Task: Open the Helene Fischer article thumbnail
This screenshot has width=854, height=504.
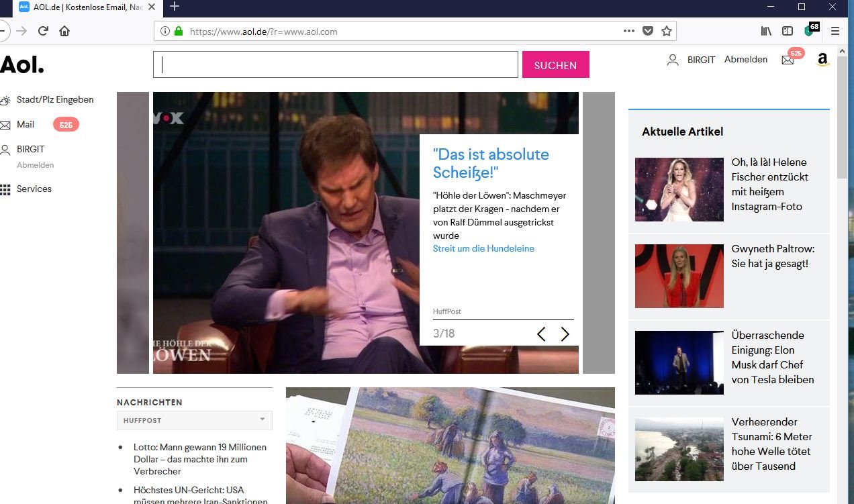Action: pos(679,189)
